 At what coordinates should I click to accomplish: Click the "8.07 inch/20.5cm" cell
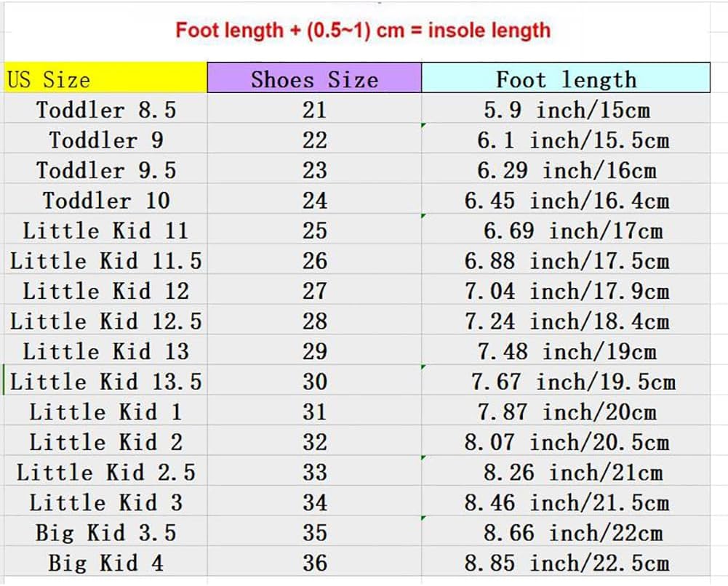(567, 442)
